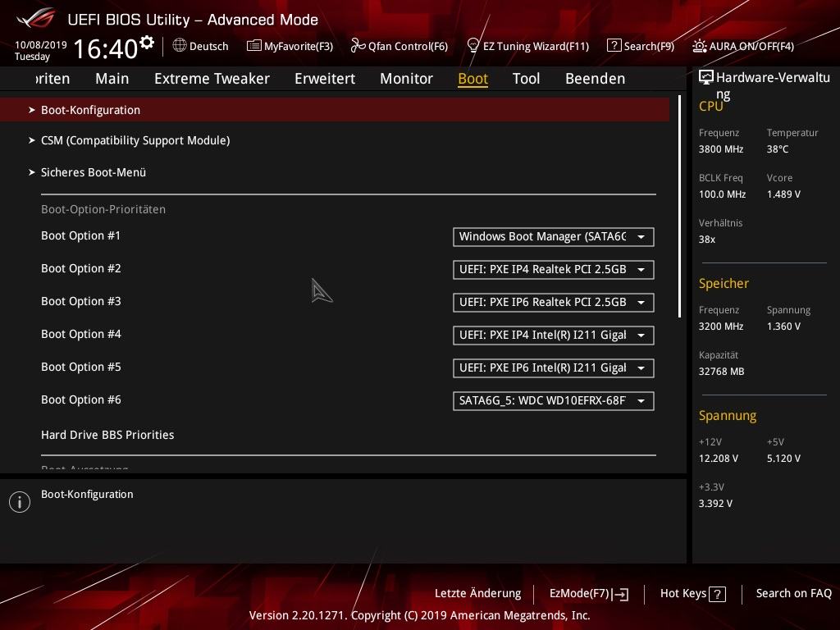
Task: Click Search on FAQ link
Action: [793, 594]
